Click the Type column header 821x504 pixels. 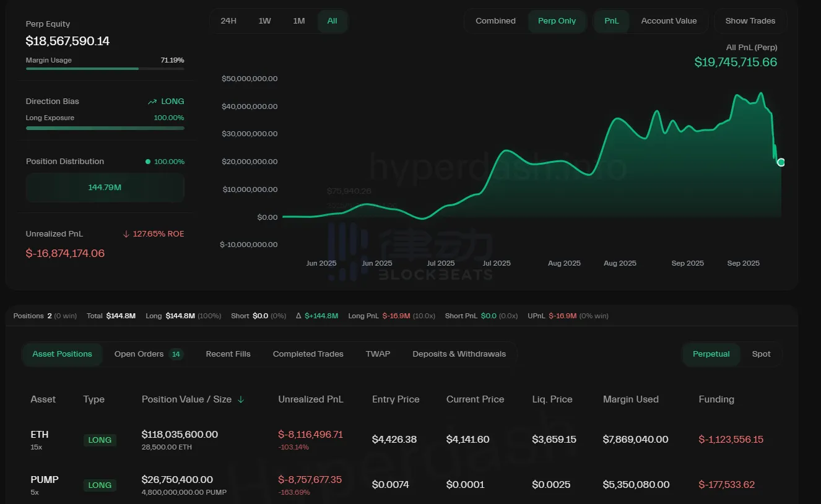coord(94,399)
